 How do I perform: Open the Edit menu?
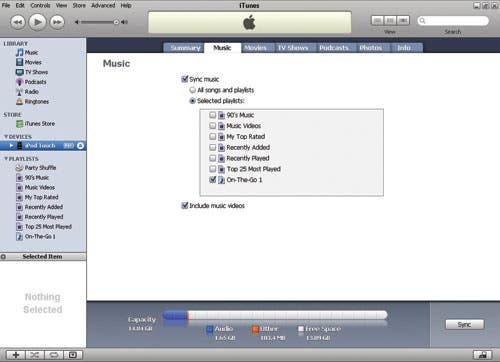click(20, 5)
